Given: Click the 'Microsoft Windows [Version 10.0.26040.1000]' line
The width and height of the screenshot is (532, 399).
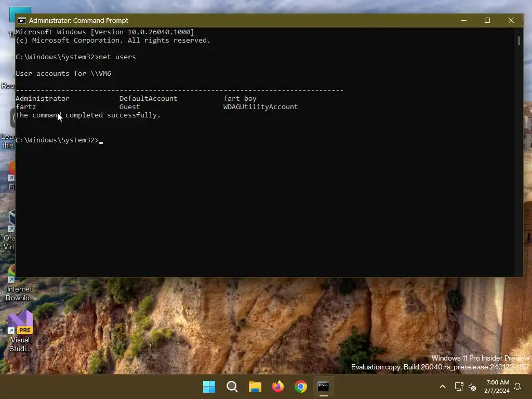Looking at the screenshot, I should 105,32.
